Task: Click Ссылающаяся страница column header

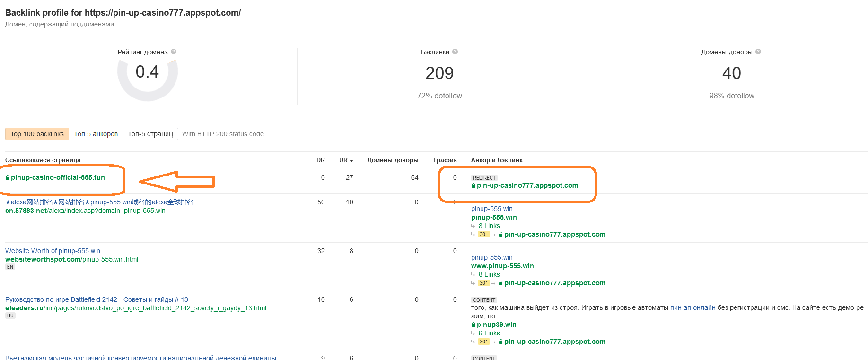Action: [x=43, y=160]
